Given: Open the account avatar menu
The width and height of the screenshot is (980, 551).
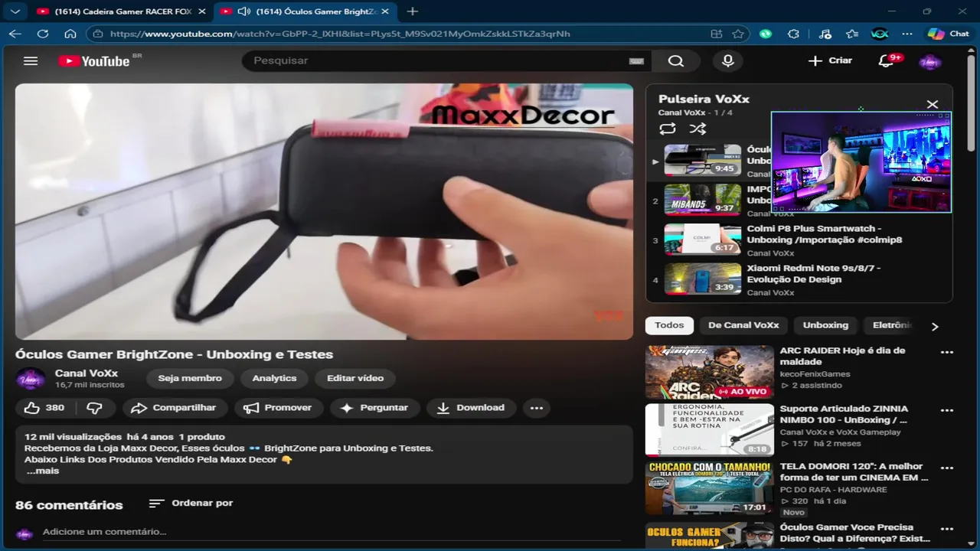Looking at the screenshot, I should pos(929,61).
